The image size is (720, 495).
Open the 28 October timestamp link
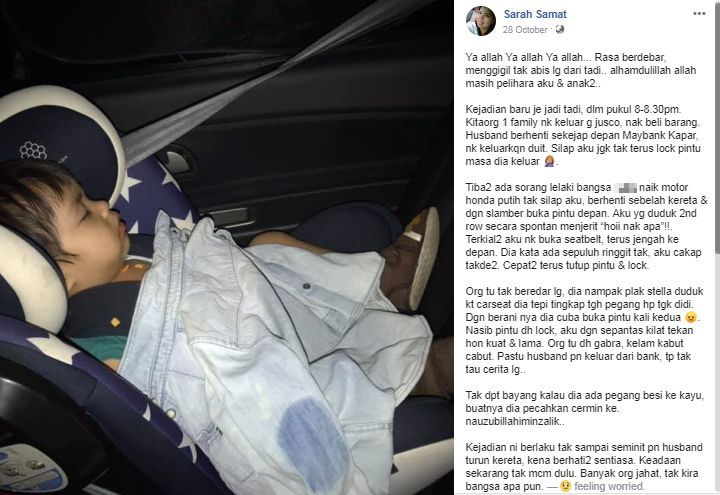(525, 30)
